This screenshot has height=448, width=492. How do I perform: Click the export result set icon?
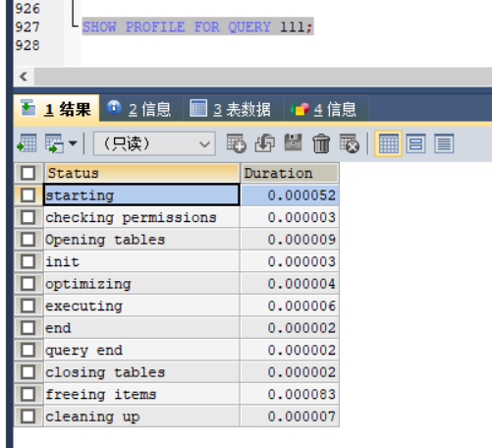pyautogui.click(x=27, y=143)
